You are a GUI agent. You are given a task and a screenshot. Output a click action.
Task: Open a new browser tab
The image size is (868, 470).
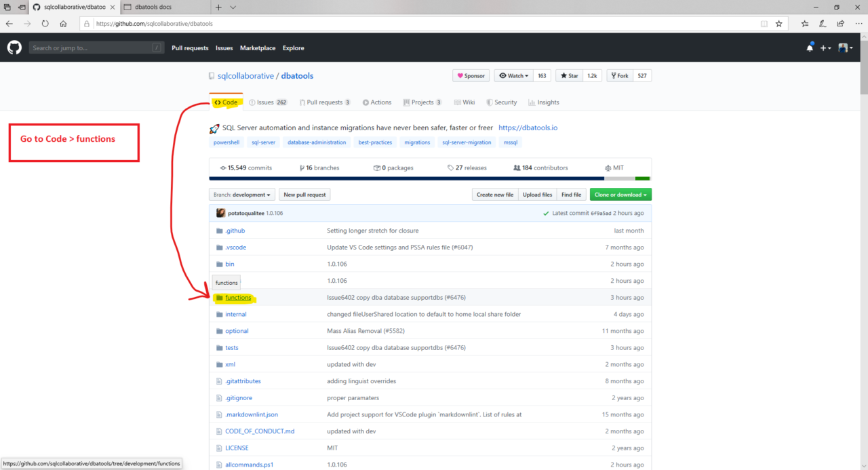[218, 7]
